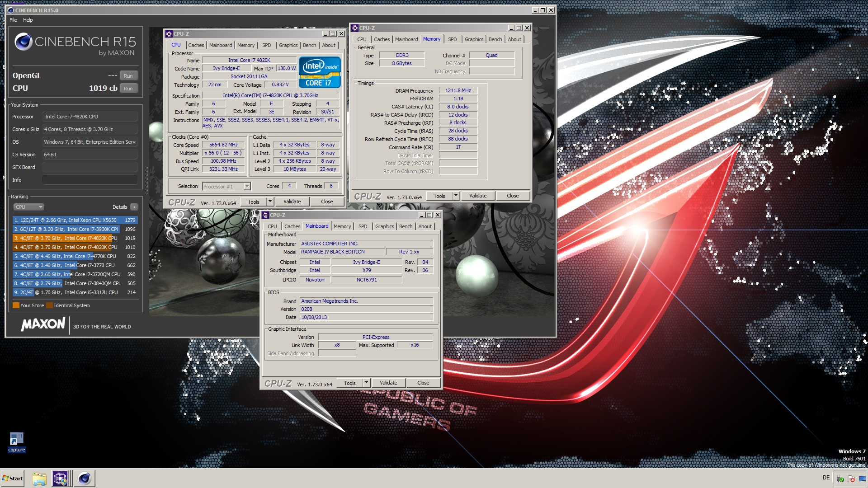Image resolution: width=868 pixels, height=488 pixels.
Task: Expand ranking Details arrow
Action: (134, 207)
